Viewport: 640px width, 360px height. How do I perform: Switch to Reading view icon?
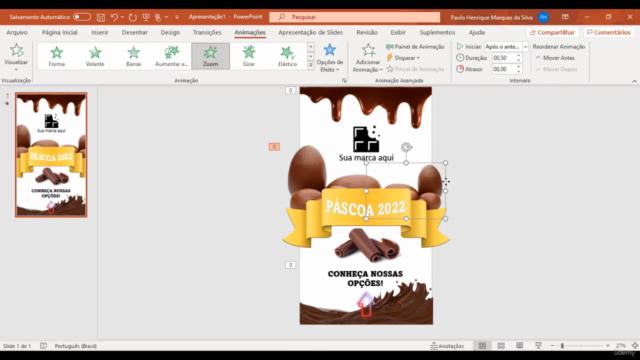519,346
